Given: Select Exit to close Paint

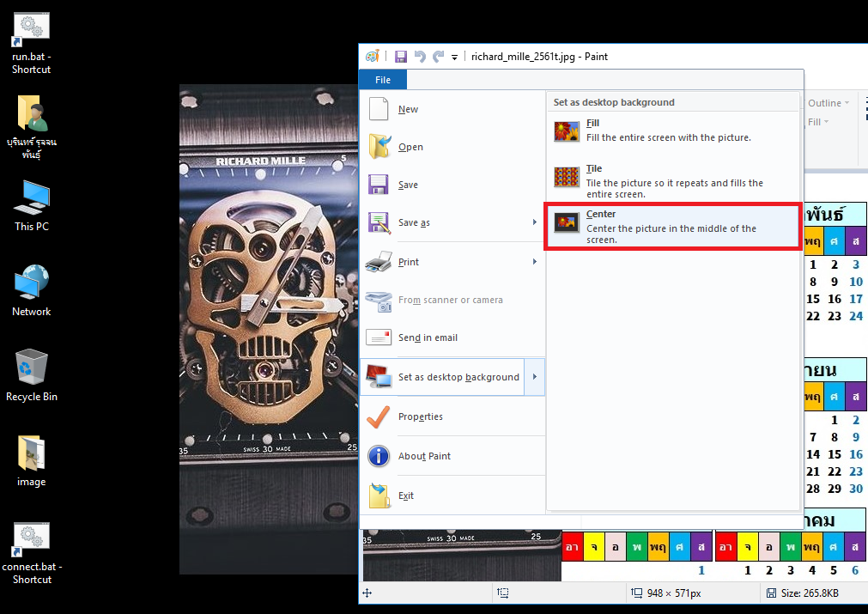Looking at the screenshot, I should tap(405, 495).
